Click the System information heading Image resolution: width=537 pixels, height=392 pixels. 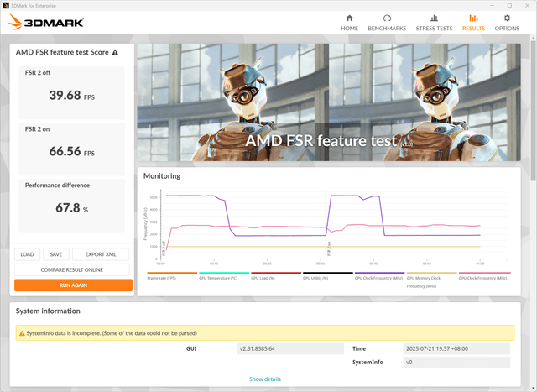click(48, 311)
